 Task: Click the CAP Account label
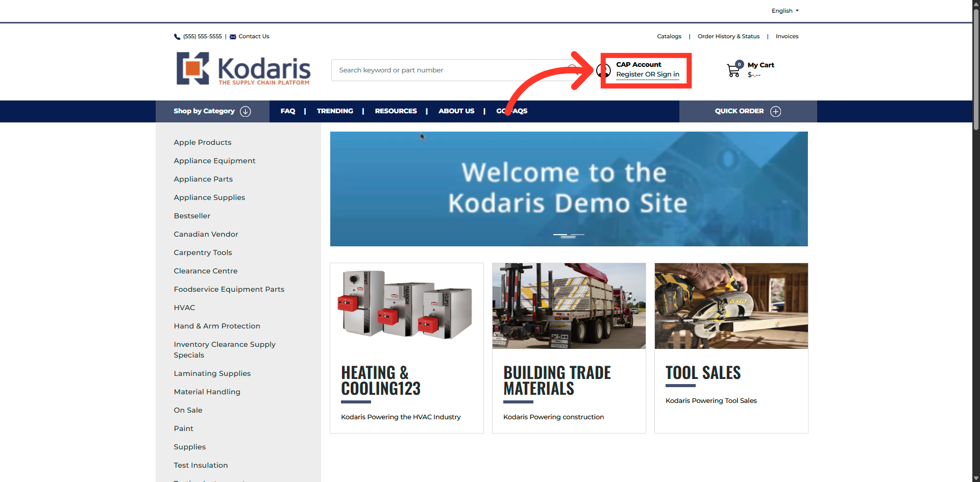(639, 65)
